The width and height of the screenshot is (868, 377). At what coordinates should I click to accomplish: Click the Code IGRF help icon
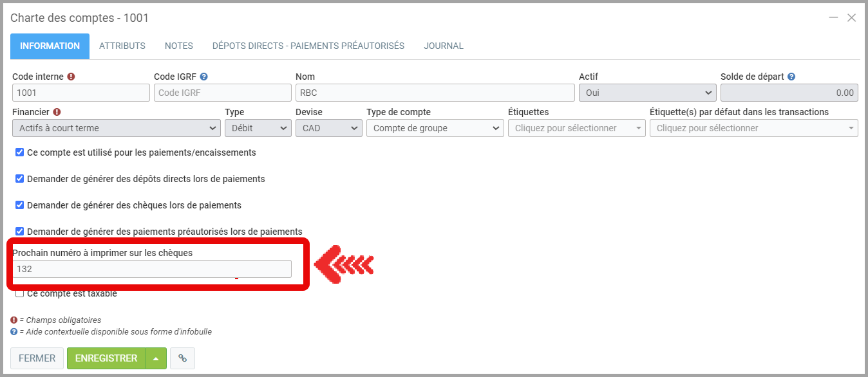(203, 77)
